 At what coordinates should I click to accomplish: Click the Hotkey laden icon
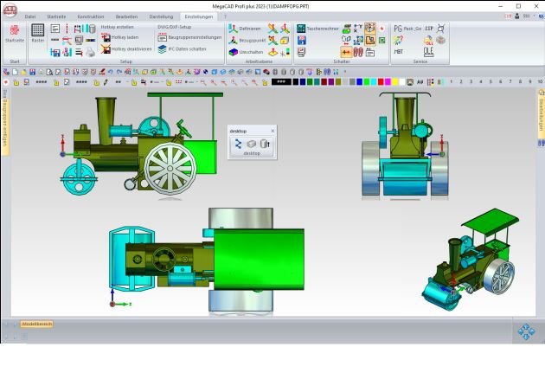tap(106, 37)
